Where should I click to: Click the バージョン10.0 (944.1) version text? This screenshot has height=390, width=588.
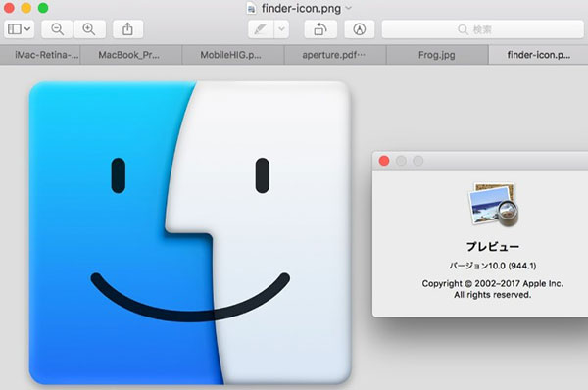(493, 266)
